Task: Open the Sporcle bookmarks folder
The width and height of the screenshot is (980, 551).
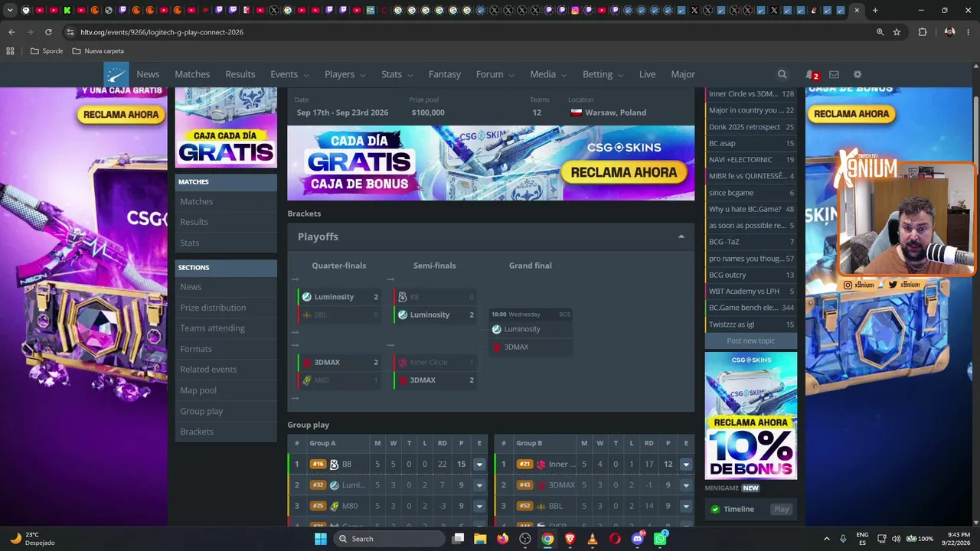Action: 47,51
